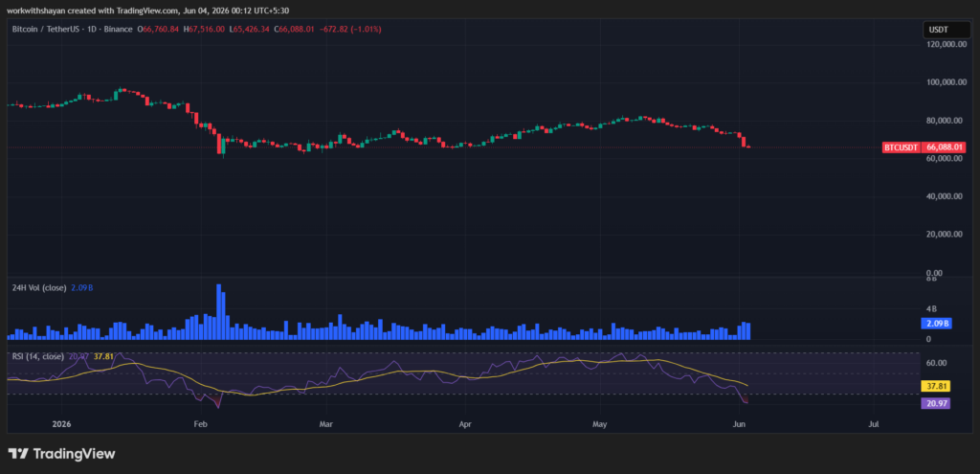Click the BTCUSDT price label 66,088.01

924,147
